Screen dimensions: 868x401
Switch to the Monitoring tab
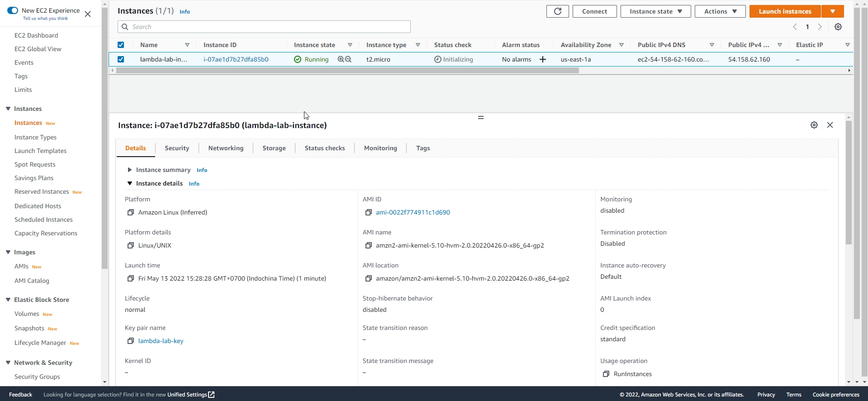point(380,148)
